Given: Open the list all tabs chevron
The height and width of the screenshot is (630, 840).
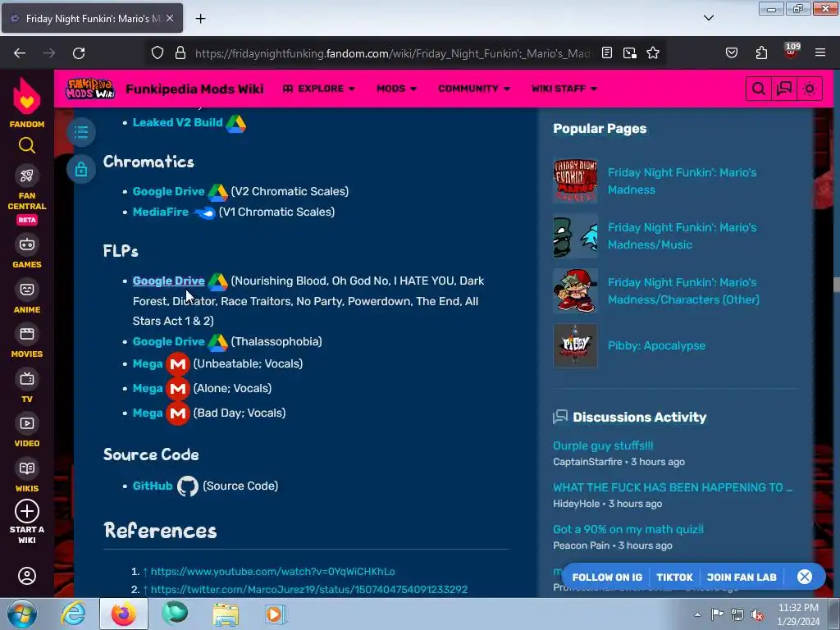Looking at the screenshot, I should (709, 18).
